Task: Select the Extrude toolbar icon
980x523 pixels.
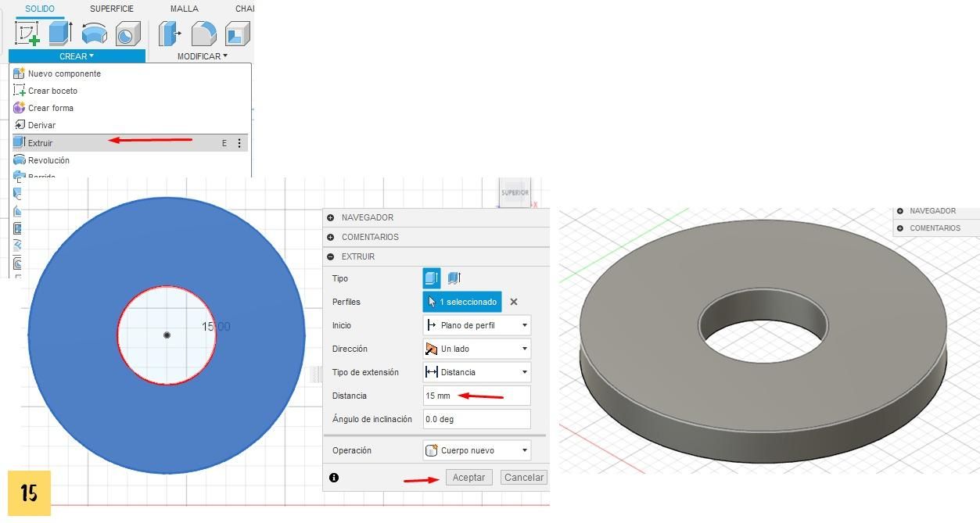Action: click(x=60, y=34)
